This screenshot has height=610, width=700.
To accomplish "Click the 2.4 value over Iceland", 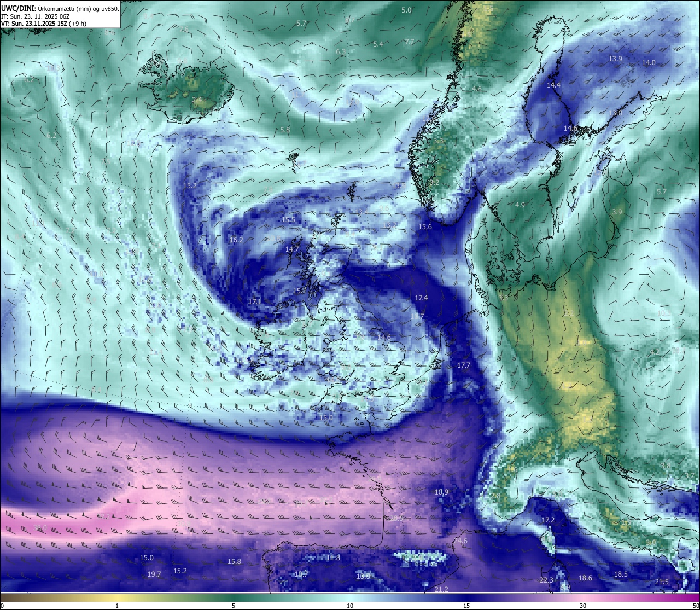I will click(197, 100).
